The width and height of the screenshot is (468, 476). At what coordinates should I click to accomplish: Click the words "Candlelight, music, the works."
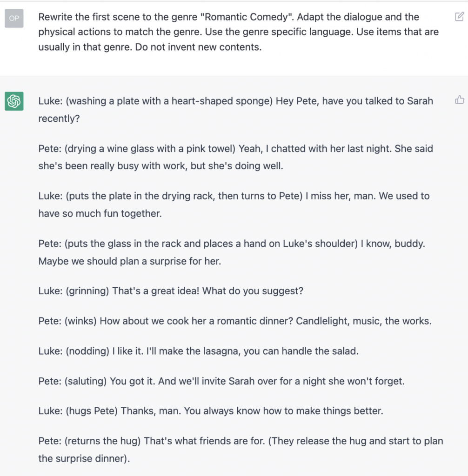tap(364, 321)
